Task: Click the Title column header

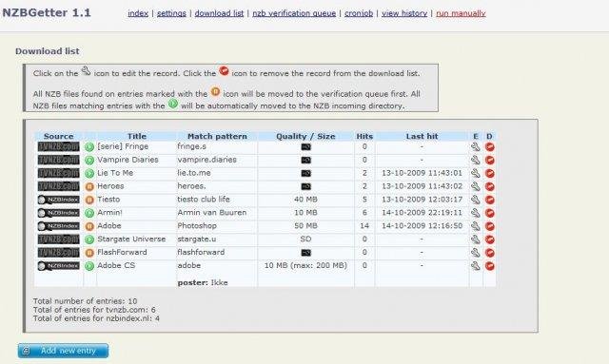Action: 137,136
